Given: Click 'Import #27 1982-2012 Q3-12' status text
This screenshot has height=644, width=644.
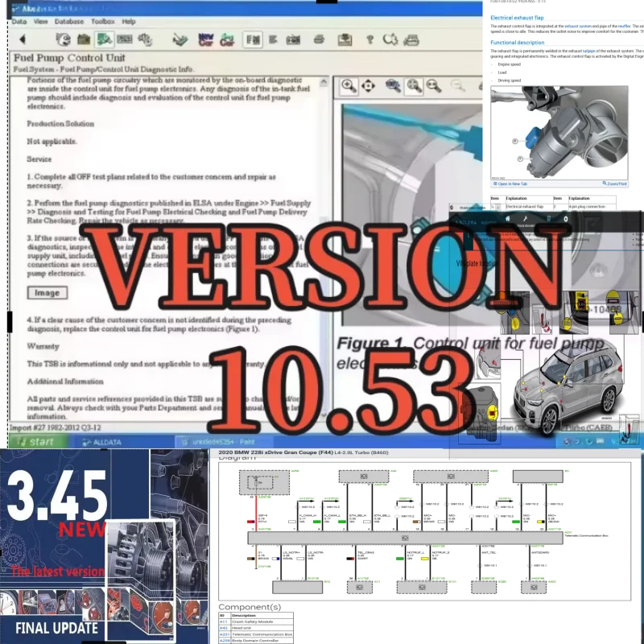Looking at the screenshot, I should (55, 427).
